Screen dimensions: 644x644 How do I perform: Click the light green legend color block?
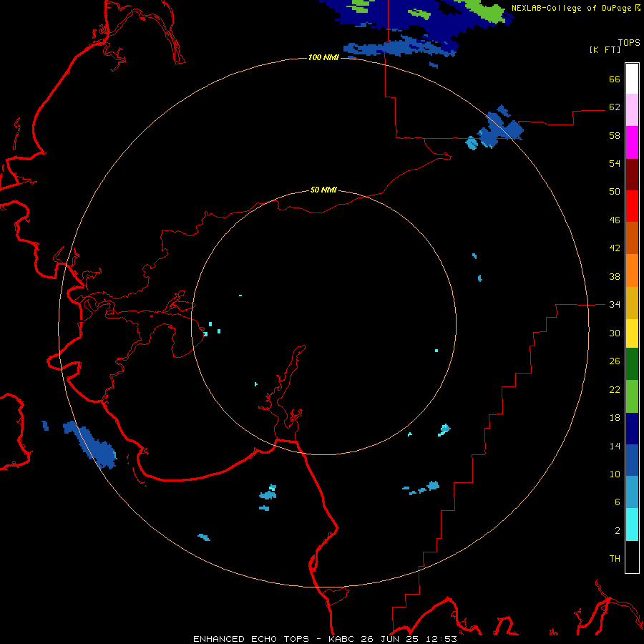[632, 396]
